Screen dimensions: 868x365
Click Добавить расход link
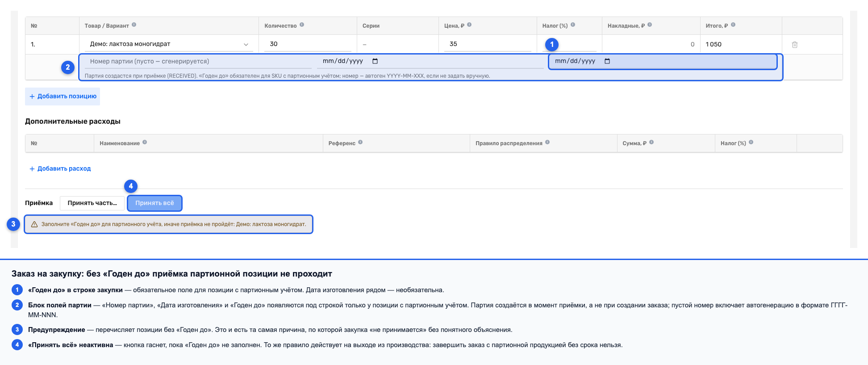tap(60, 169)
